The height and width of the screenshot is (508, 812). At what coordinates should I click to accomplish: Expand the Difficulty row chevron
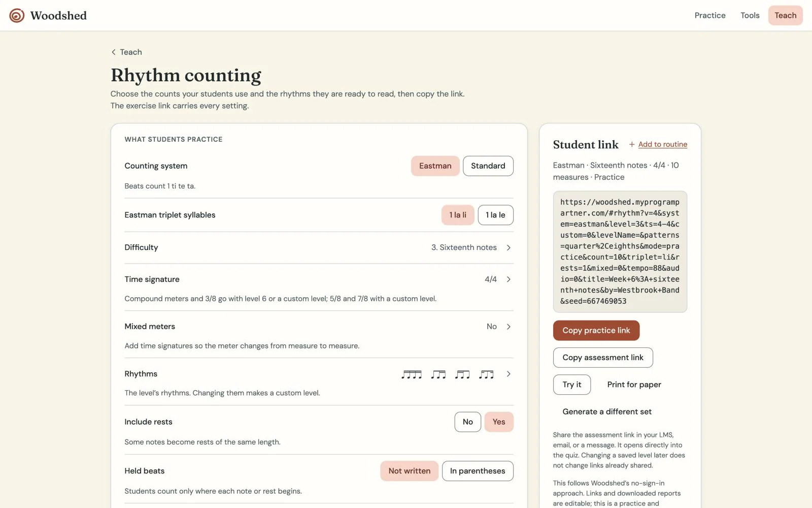coord(509,247)
